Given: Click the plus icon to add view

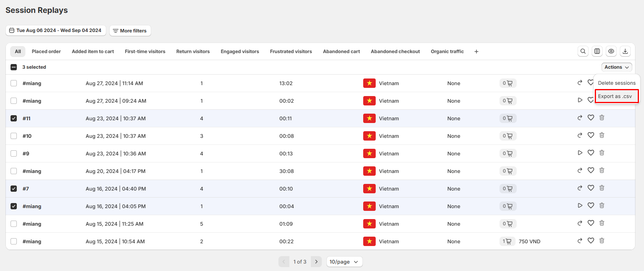Looking at the screenshot, I should [476, 52].
